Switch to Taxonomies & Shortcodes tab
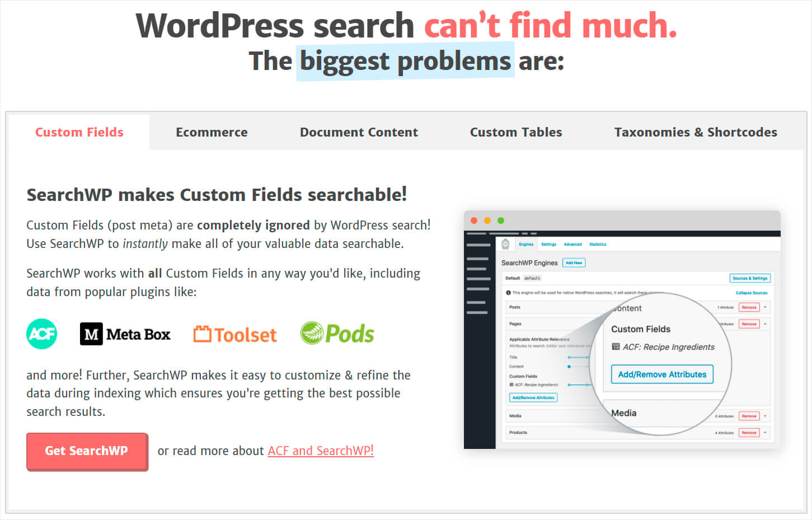This screenshot has width=812, height=520. (x=696, y=132)
